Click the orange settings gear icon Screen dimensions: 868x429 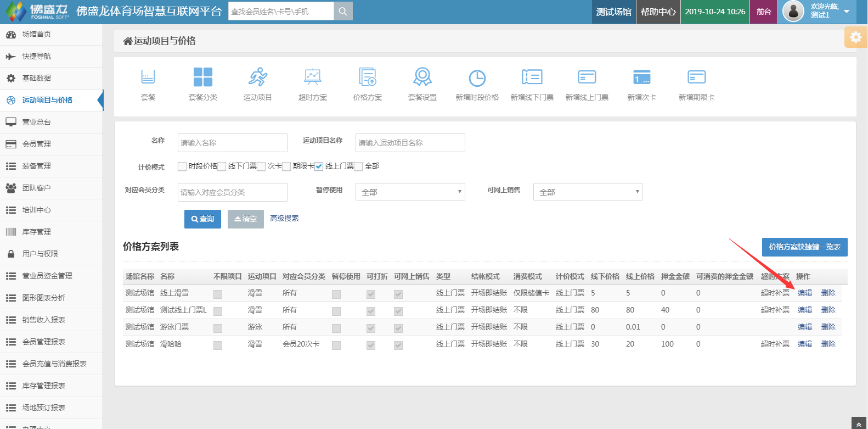[856, 37]
